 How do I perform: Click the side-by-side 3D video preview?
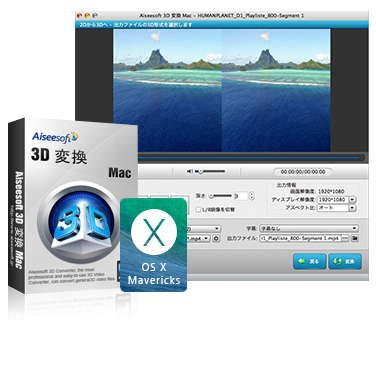coord(222,90)
